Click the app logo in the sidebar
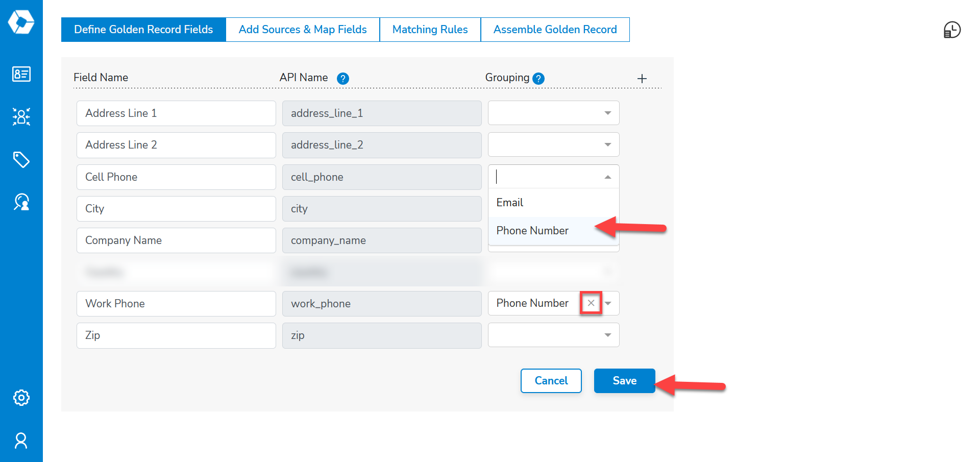The height and width of the screenshot is (462, 980). point(21,22)
